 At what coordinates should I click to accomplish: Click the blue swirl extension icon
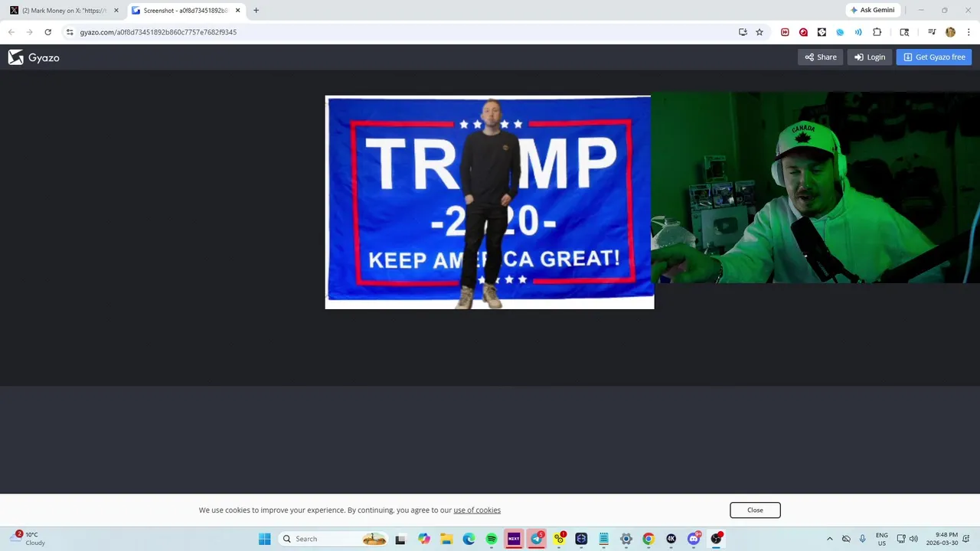click(x=840, y=32)
